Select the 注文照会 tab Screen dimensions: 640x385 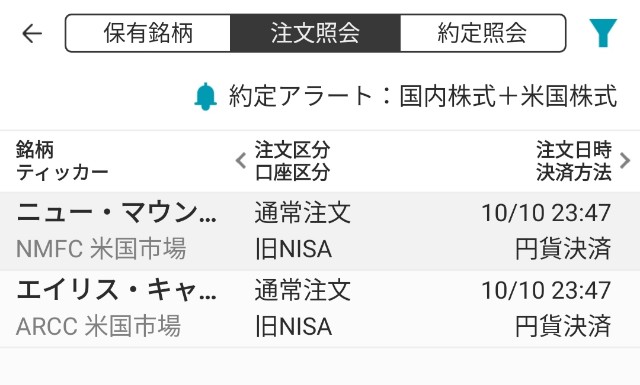tap(315, 33)
